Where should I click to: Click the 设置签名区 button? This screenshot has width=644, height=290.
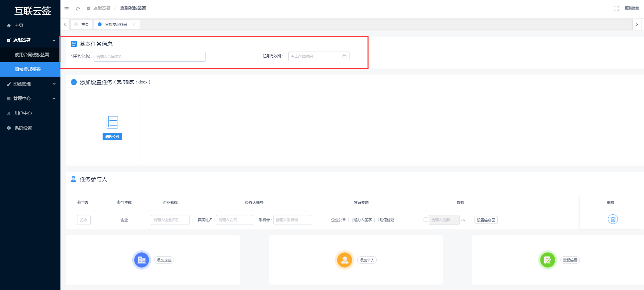(486, 220)
